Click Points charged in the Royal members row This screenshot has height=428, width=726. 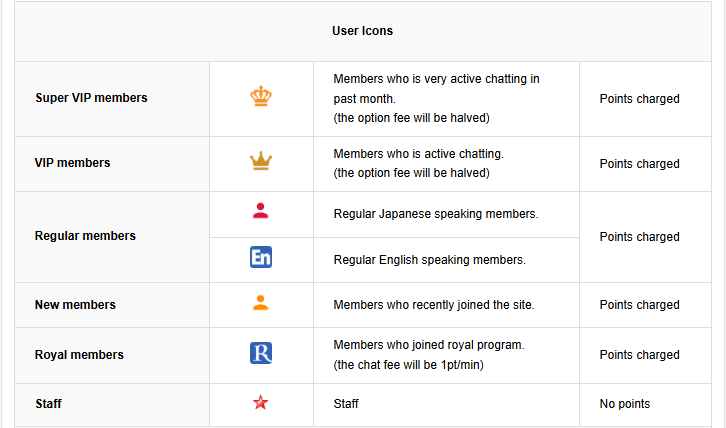[x=639, y=355]
